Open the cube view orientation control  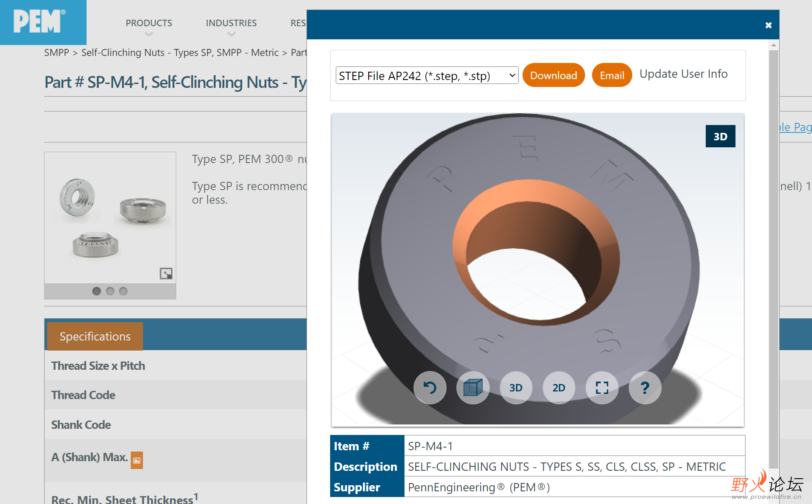pos(473,388)
